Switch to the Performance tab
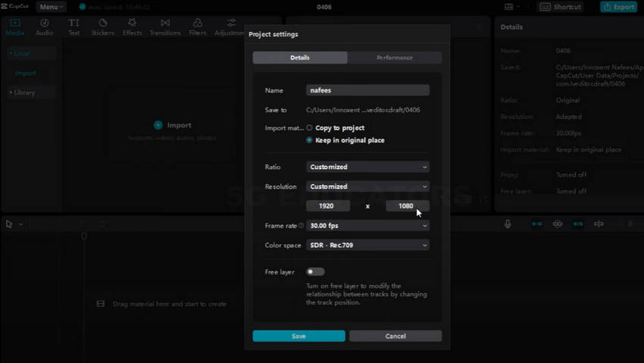Viewport: 644px width, 363px height. pyautogui.click(x=395, y=58)
